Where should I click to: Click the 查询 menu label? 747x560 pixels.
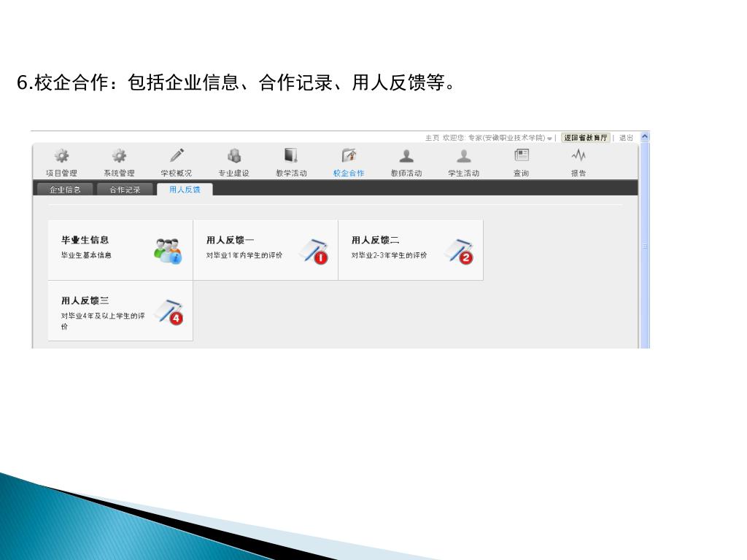[x=521, y=174]
